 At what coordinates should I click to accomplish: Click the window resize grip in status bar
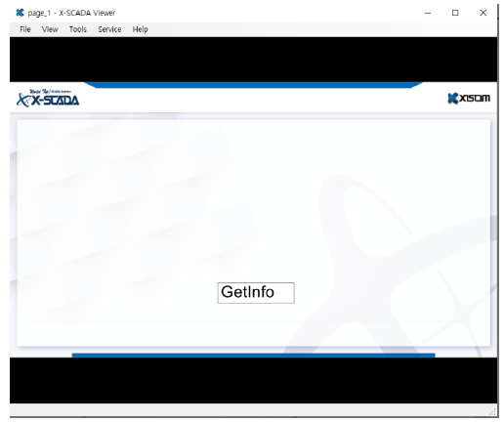(492, 412)
